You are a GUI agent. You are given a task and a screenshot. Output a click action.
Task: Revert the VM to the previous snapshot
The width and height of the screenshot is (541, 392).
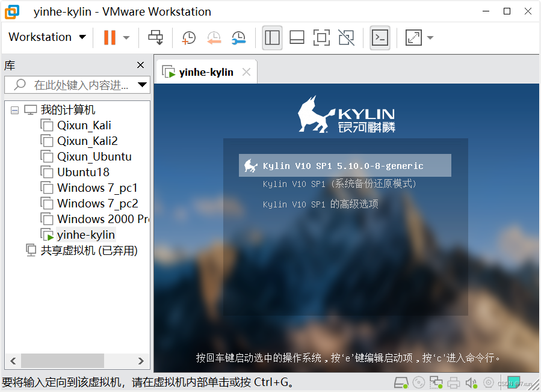tap(214, 37)
